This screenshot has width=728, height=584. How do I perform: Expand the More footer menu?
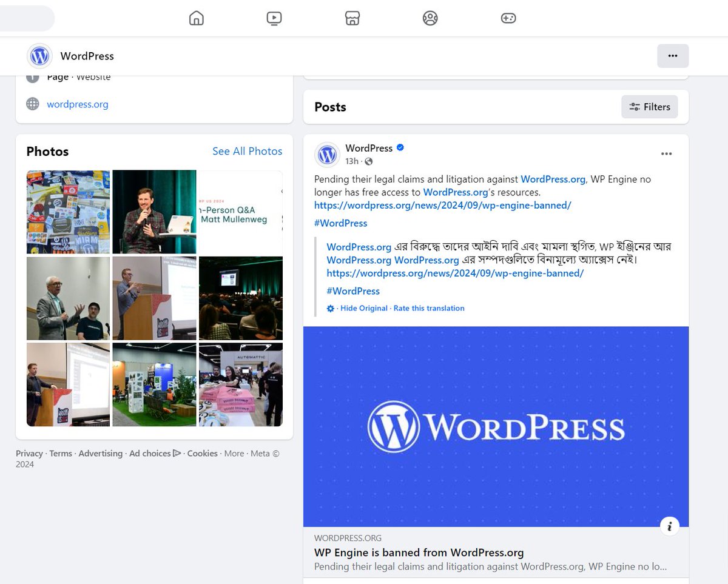point(234,453)
